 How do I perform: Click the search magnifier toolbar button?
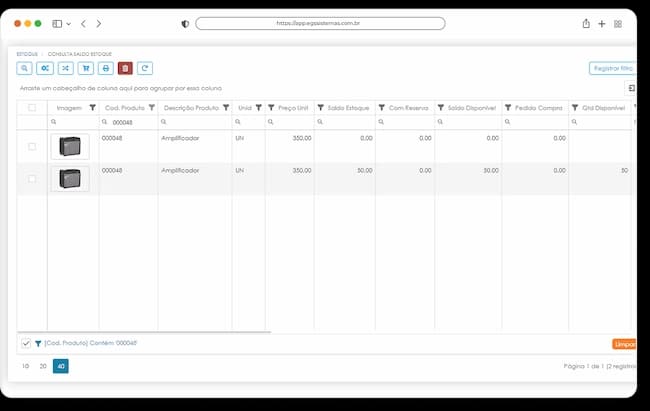pos(24,68)
